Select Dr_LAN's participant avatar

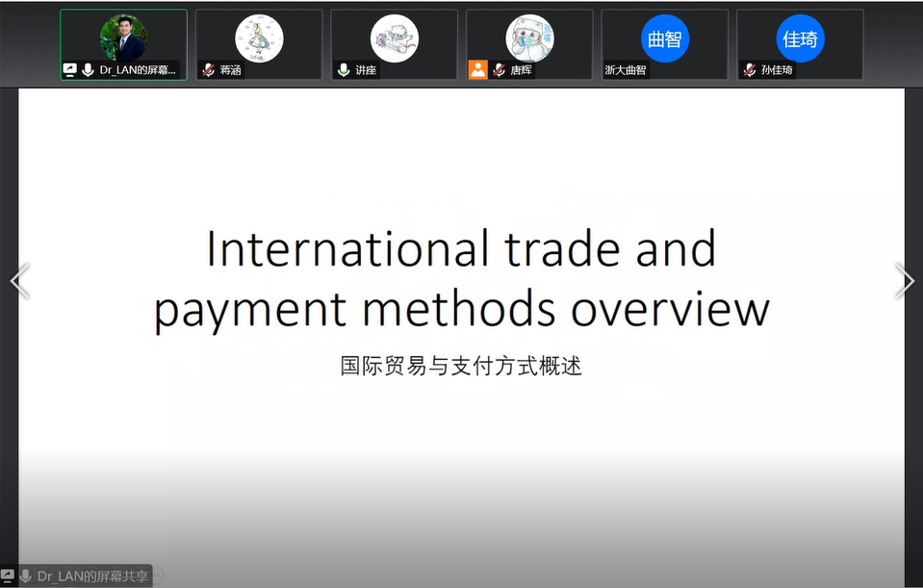click(x=123, y=38)
